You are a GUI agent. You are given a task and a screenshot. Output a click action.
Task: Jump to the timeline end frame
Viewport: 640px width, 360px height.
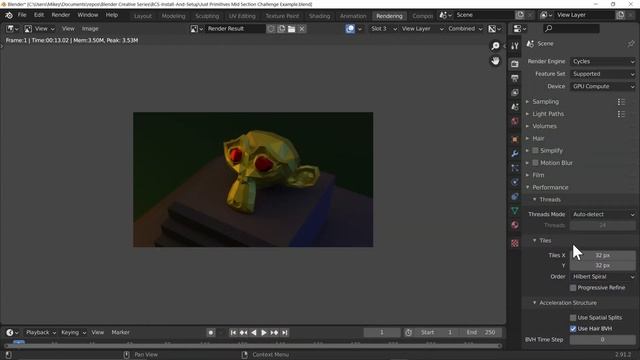(285, 333)
